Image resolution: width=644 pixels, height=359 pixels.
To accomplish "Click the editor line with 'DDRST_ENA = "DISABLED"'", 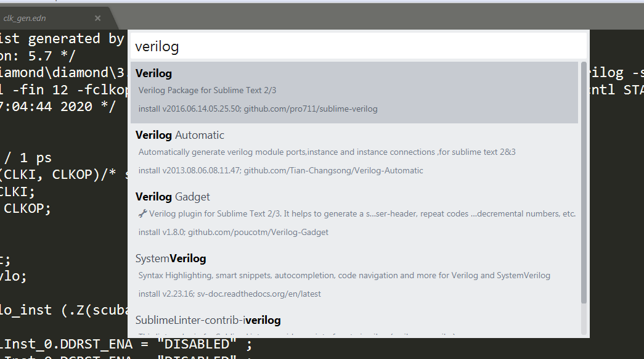I will (x=126, y=344).
